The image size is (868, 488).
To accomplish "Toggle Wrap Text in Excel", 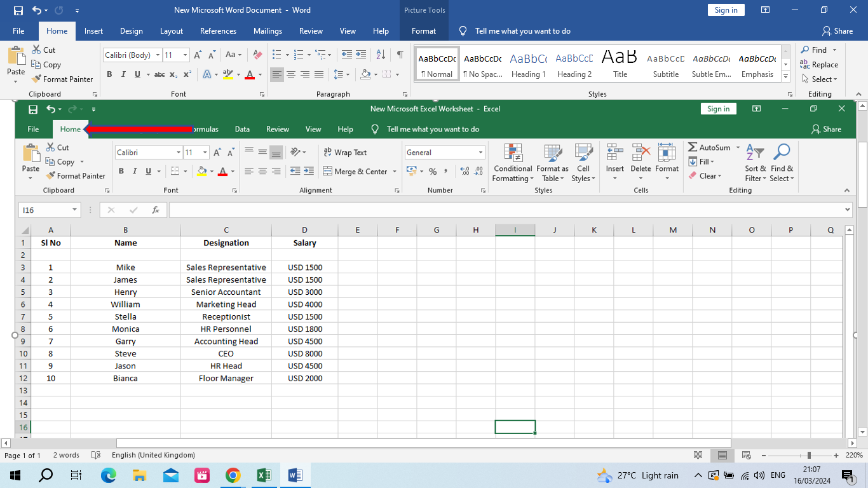I will coord(345,152).
